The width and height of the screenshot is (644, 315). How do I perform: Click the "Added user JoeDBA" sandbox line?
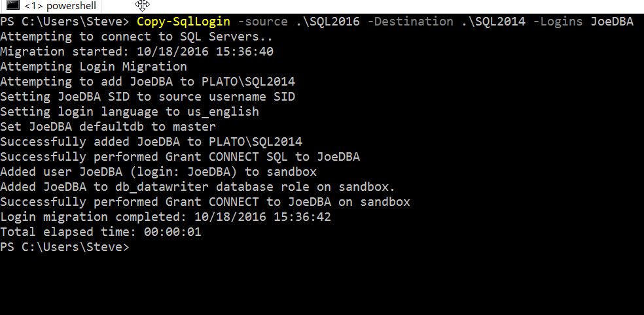coord(158,172)
